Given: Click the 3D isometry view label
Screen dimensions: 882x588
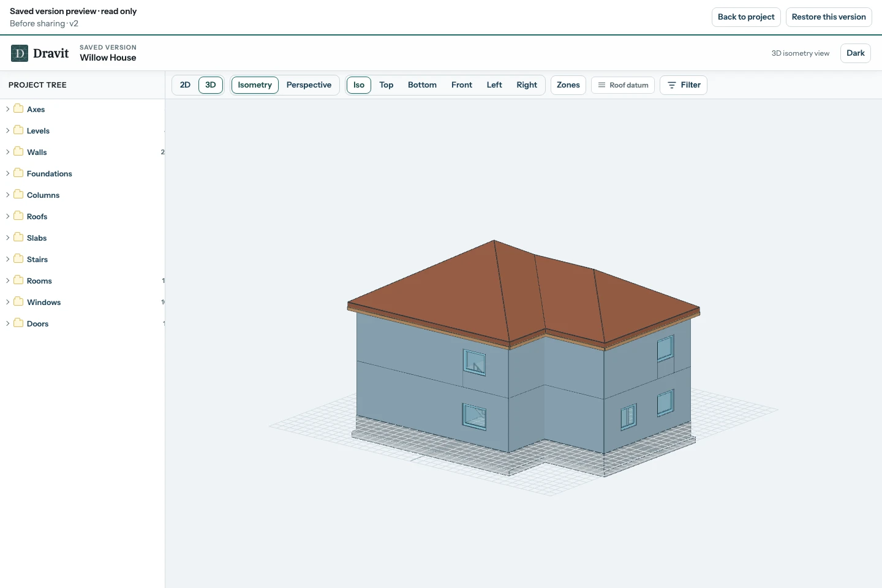Looking at the screenshot, I should click(801, 53).
